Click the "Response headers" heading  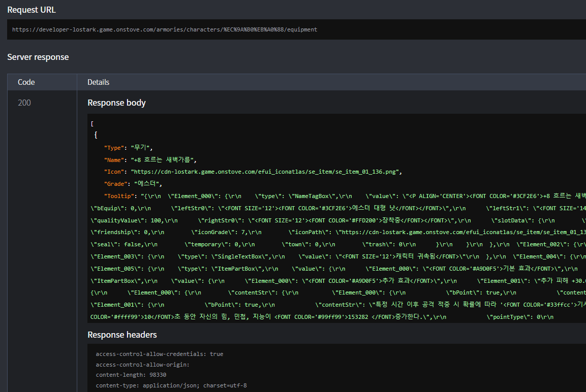click(122, 335)
